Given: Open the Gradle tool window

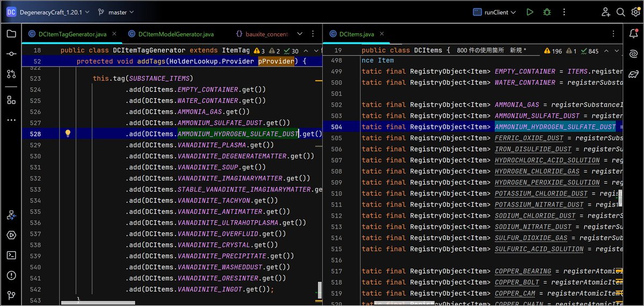Looking at the screenshot, I should coord(633,75).
